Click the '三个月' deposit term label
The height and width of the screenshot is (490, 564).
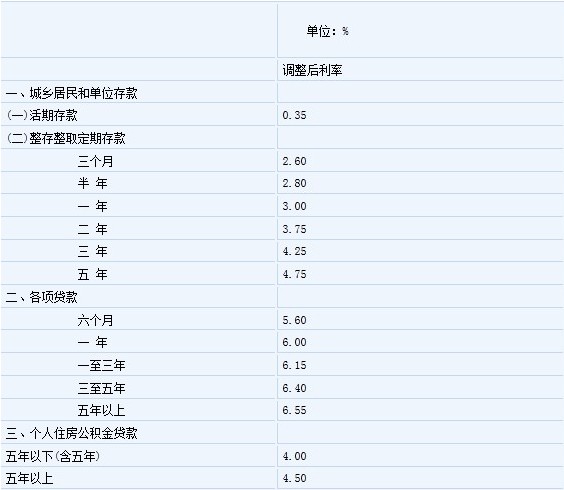[95, 161]
